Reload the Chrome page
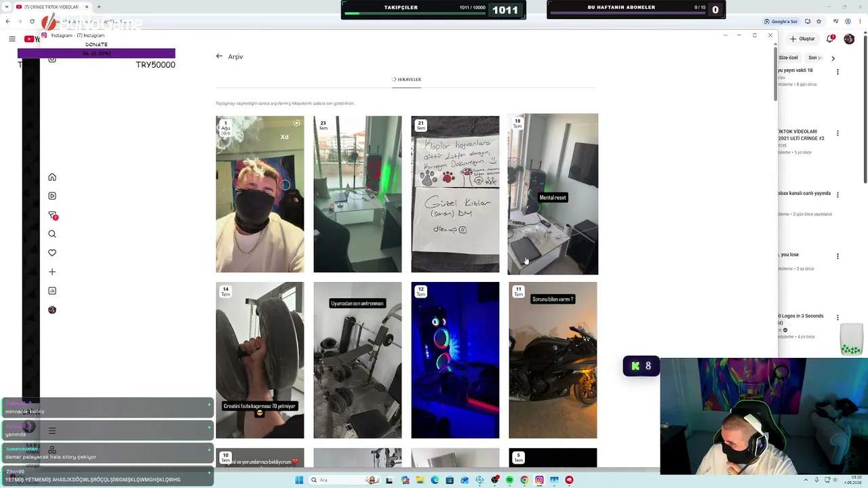Screen dimensions: 868x488 [31, 22]
